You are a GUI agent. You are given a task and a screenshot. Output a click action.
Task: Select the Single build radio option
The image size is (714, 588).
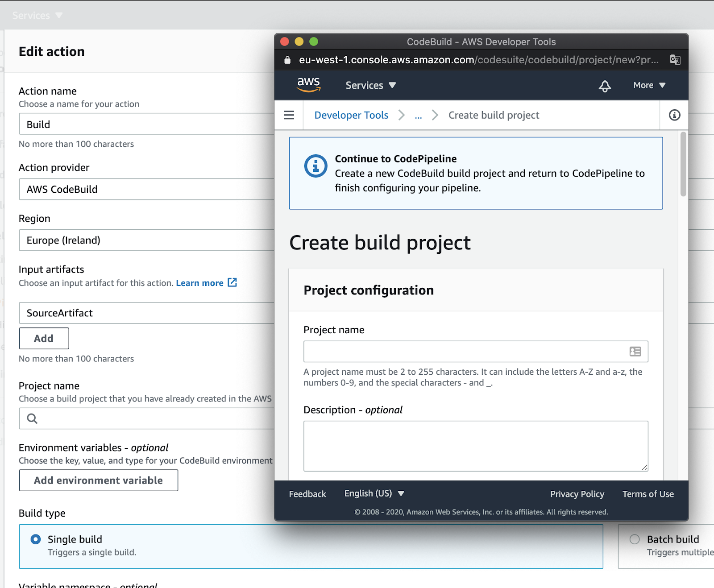pos(36,539)
